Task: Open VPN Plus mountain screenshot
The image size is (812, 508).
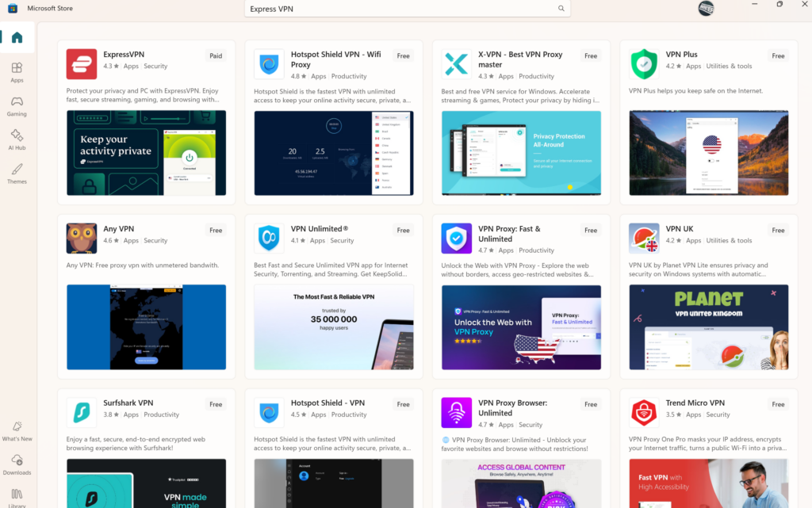Action: click(708, 153)
